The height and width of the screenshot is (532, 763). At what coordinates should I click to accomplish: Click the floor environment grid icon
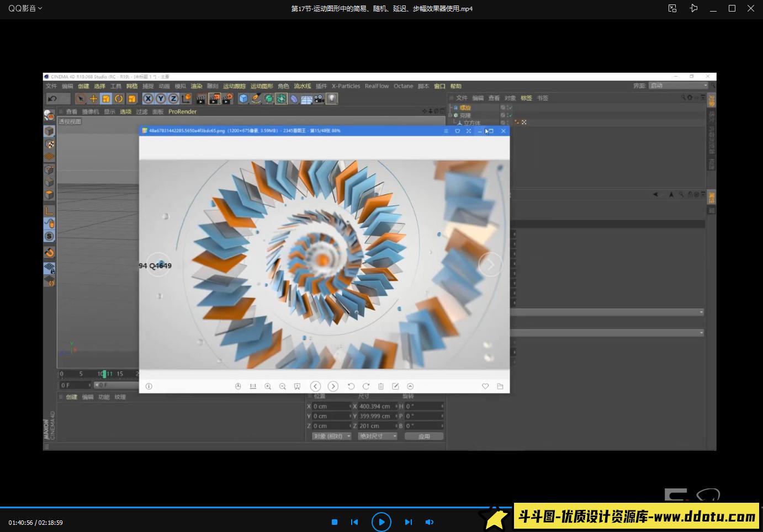307,99
